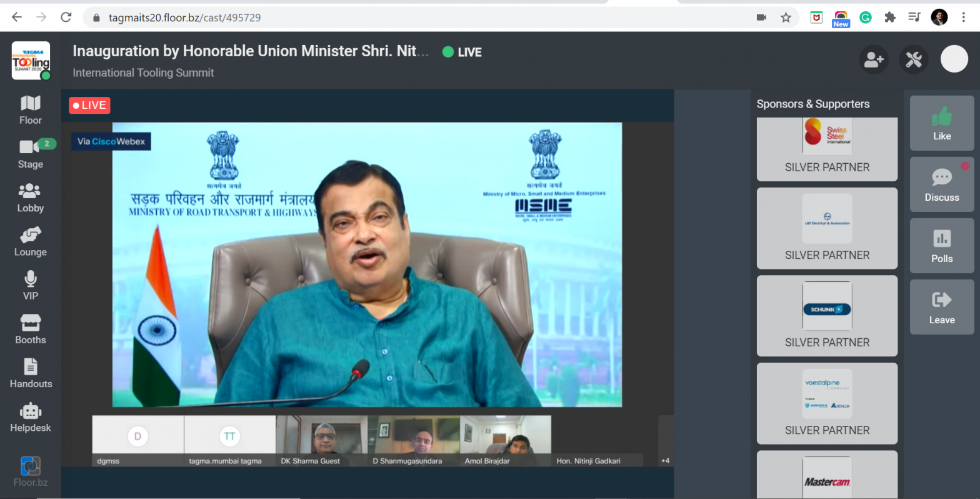Screen dimensions: 980x499
Task: Expand the +4 more participants
Action: [665, 460]
